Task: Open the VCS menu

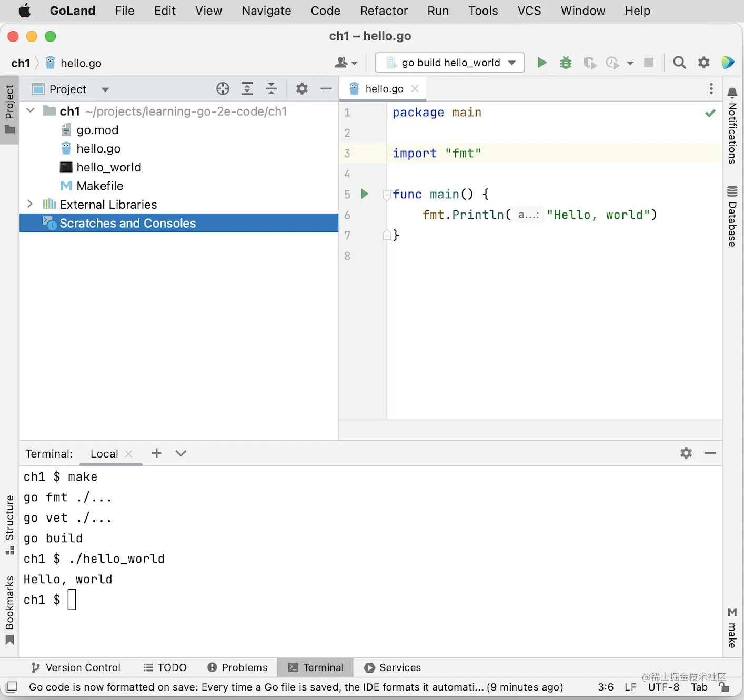Action: point(529,11)
